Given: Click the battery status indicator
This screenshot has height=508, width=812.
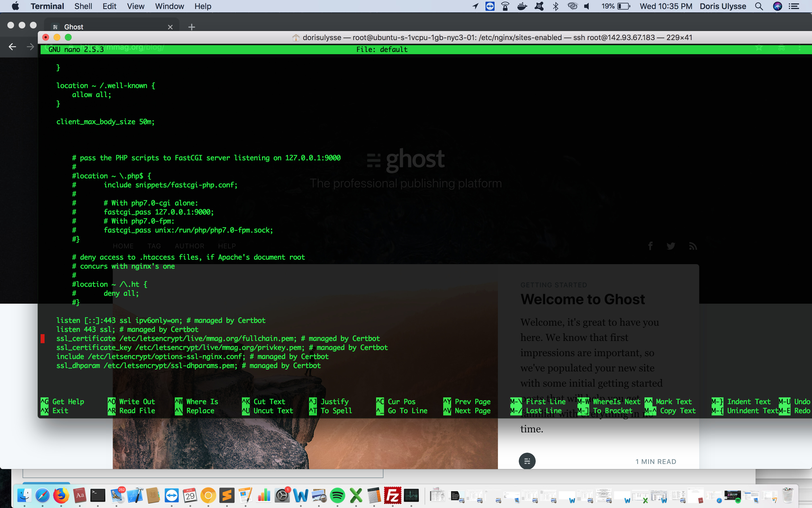Looking at the screenshot, I should (x=616, y=6).
